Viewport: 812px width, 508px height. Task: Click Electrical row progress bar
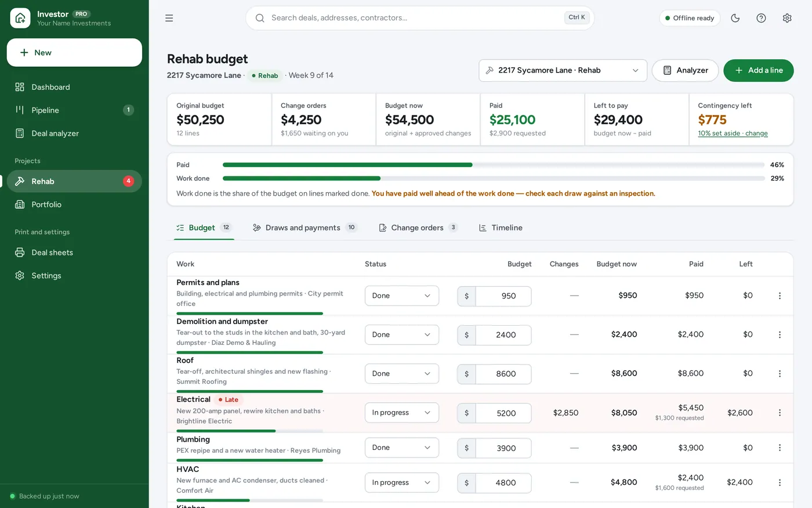pos(249,431)
